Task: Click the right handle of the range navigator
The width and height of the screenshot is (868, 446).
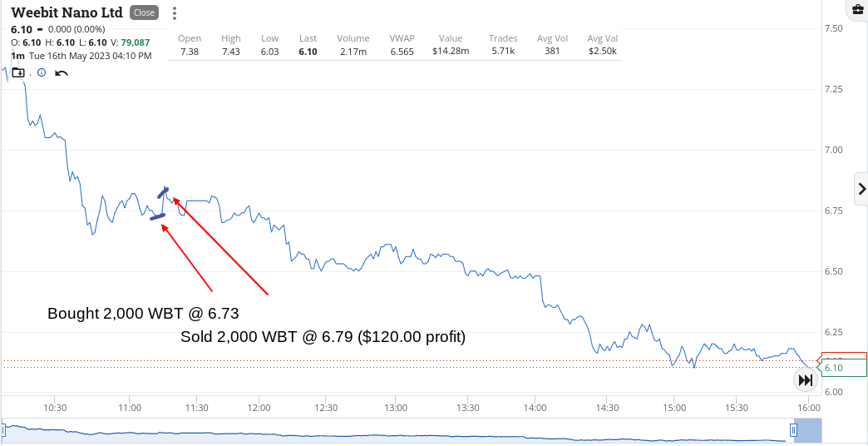Action: pyautogui.click(x=794, y=430)
